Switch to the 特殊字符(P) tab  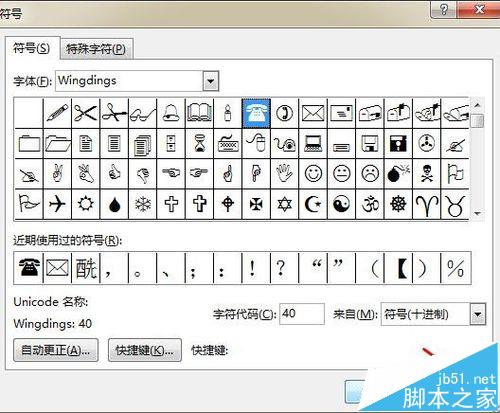click(x=96, y=49)
